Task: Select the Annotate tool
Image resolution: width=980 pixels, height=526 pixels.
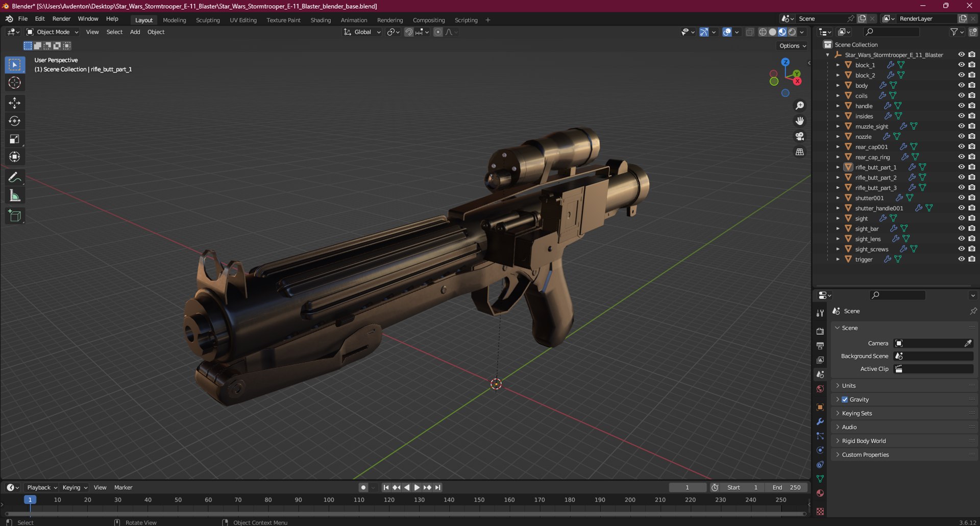Action: (15, 178)
